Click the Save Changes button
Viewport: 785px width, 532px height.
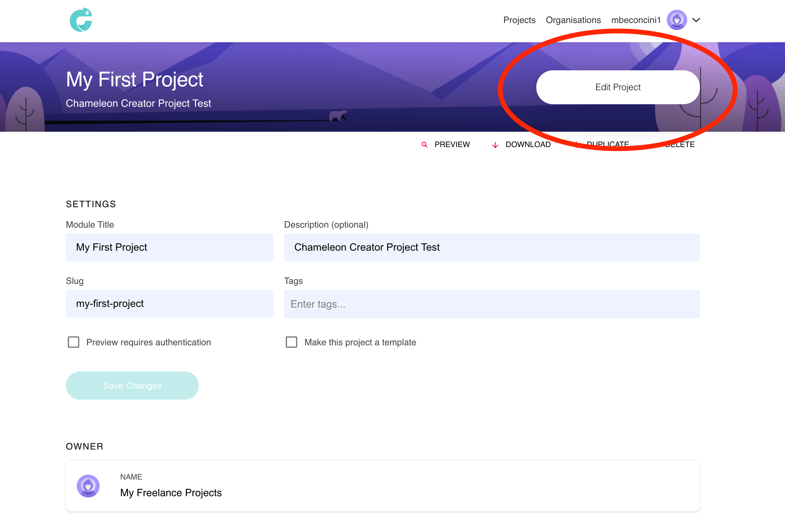point(132,385)
